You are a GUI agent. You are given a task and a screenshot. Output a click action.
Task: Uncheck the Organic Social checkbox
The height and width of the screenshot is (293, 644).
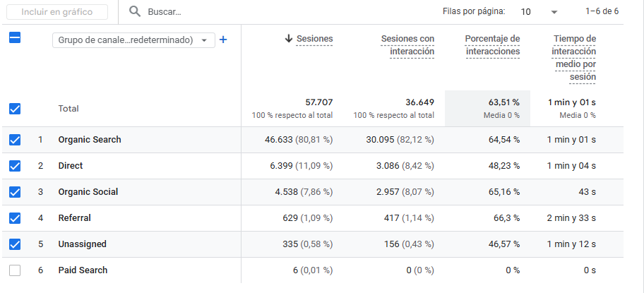point(15,192)
